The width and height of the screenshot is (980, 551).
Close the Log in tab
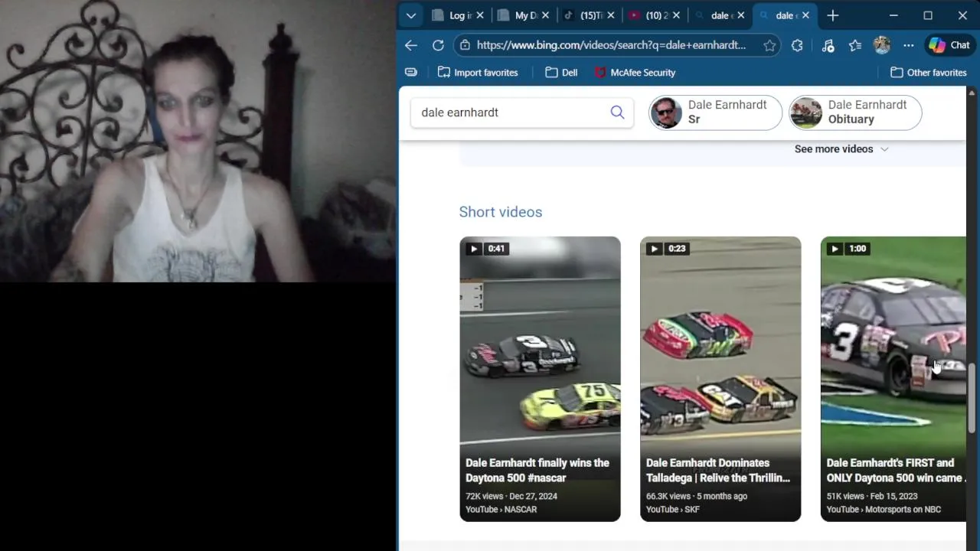point(480,15)
